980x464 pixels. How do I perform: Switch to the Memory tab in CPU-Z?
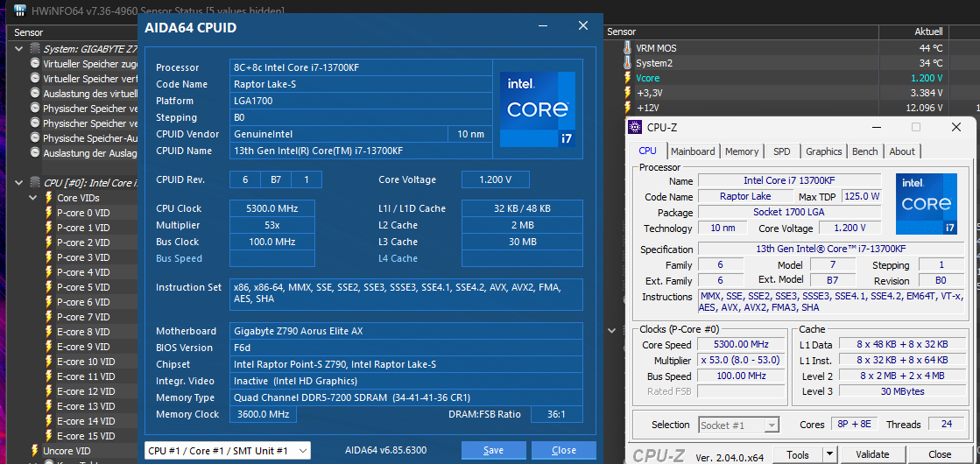742,151
